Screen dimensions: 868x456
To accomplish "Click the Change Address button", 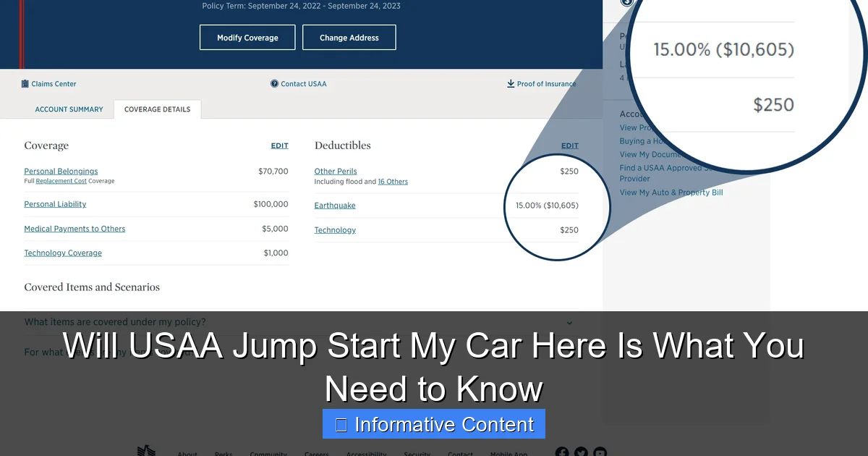I will pos(349,37).
